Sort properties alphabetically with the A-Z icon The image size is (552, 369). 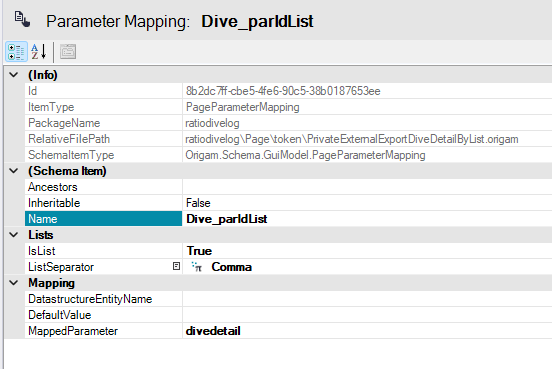point(38,52)
